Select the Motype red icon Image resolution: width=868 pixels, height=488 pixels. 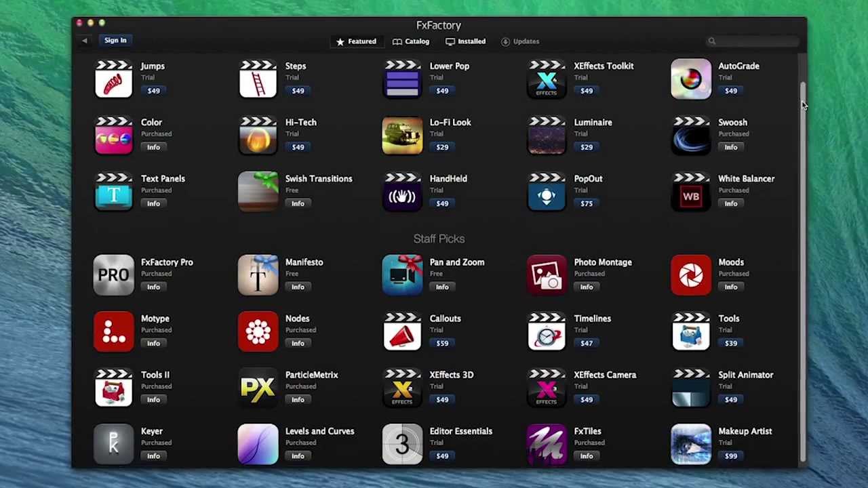click(113, 331)
